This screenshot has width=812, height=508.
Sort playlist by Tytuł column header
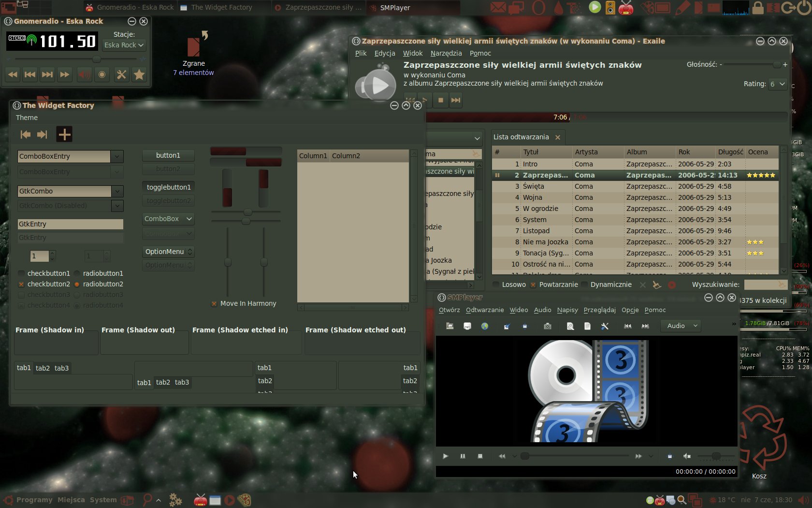click(x=546, y=152)
